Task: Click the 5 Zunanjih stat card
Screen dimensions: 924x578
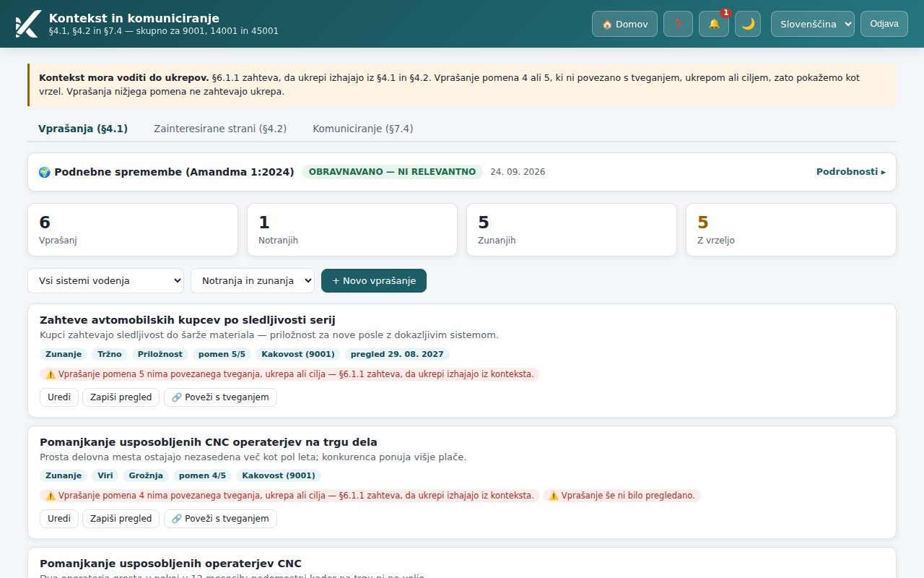Action: tap(572, 230)
